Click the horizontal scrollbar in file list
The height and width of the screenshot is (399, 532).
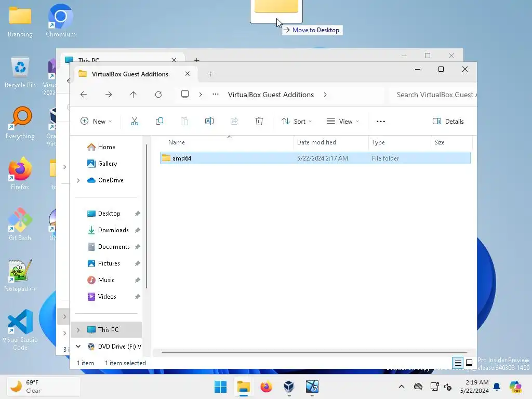[x=314, y=353]
